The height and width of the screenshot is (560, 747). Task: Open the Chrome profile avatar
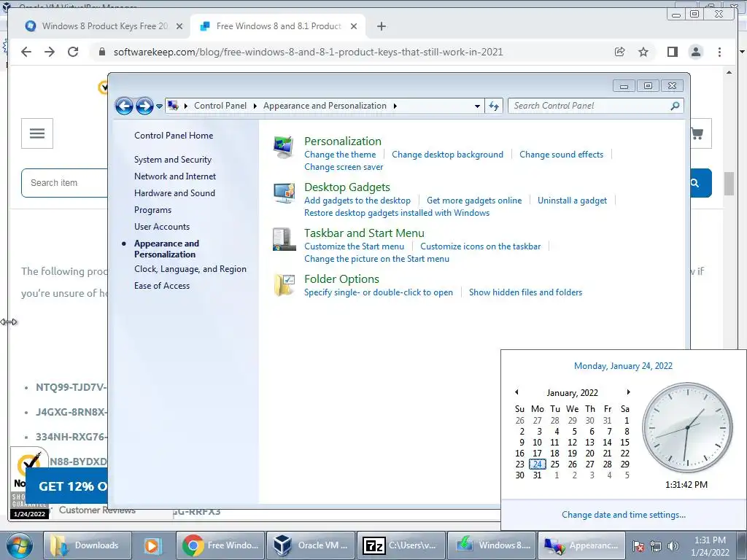pos(695,52)
